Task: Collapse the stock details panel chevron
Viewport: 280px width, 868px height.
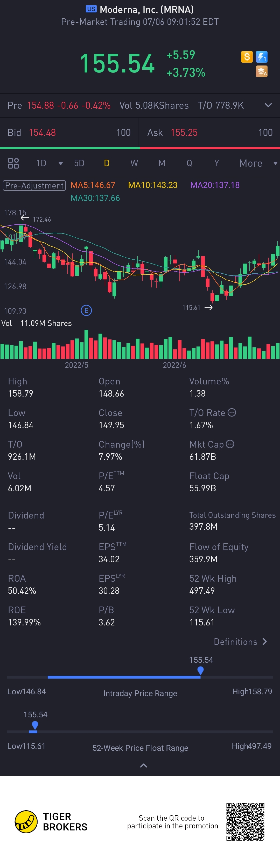Action: [143, 765]
